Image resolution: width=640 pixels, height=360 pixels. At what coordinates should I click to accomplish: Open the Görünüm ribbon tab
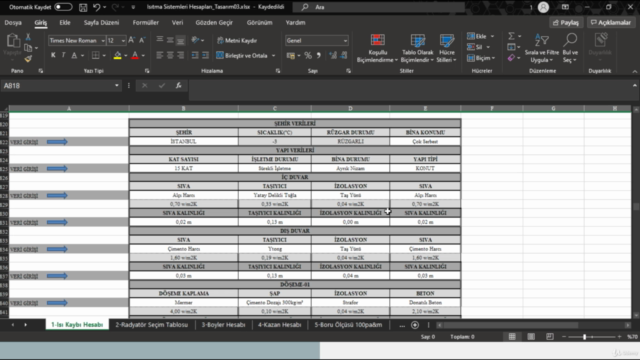tap(259, 22)
